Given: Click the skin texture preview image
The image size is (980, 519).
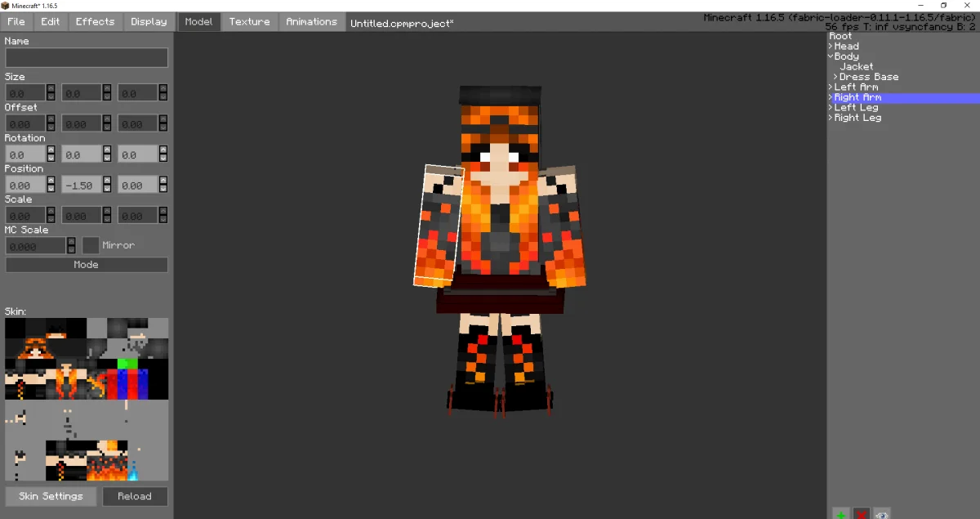Looking at the screenshot, I should tap(87, 400).
